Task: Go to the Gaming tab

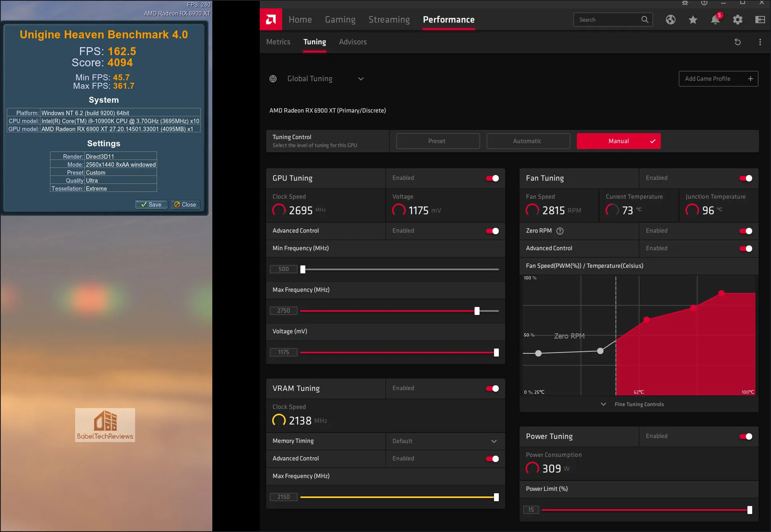Action: pyautogui.click(x=340, y=20)
